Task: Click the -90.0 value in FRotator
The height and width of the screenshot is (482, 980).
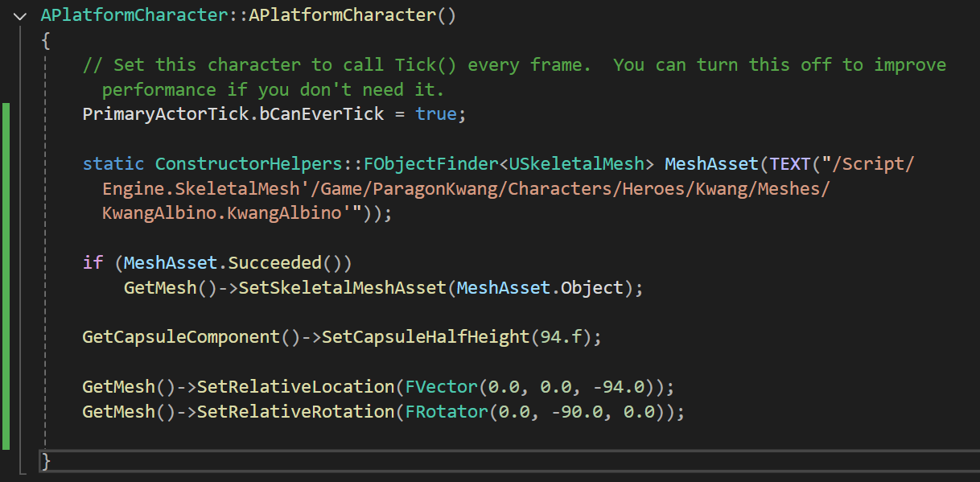Action: click(577, 412)
